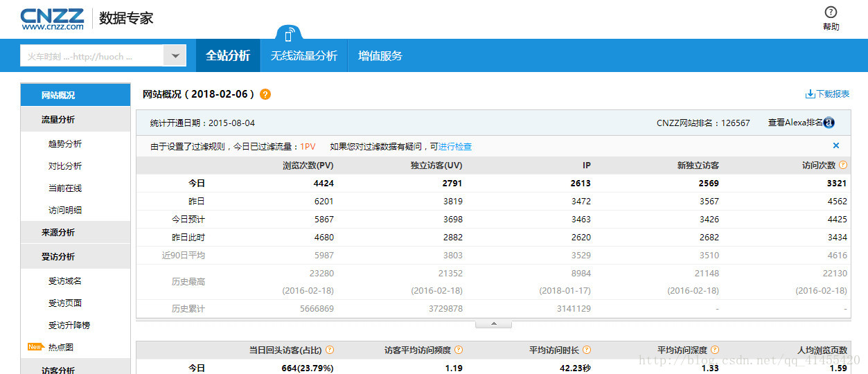Click the 帮助 label at top right
Viewport: 868px width, 374px height.
(831, 27)
